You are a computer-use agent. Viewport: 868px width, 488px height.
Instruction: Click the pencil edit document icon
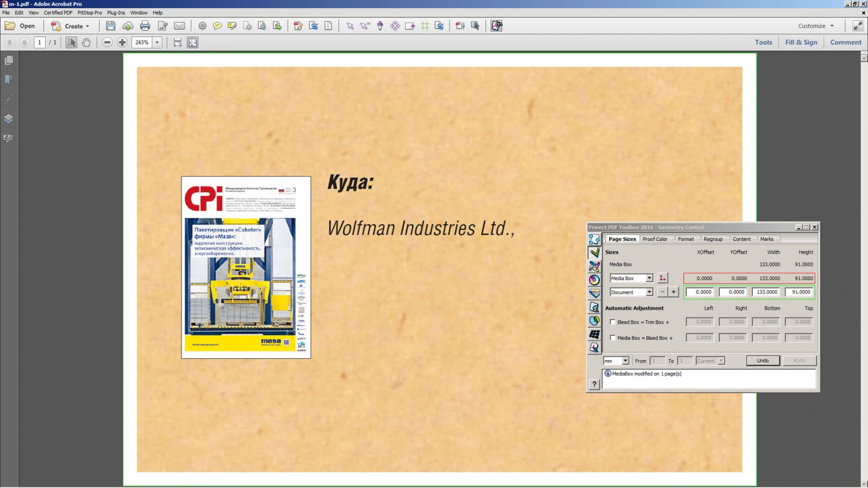point(163,26)
